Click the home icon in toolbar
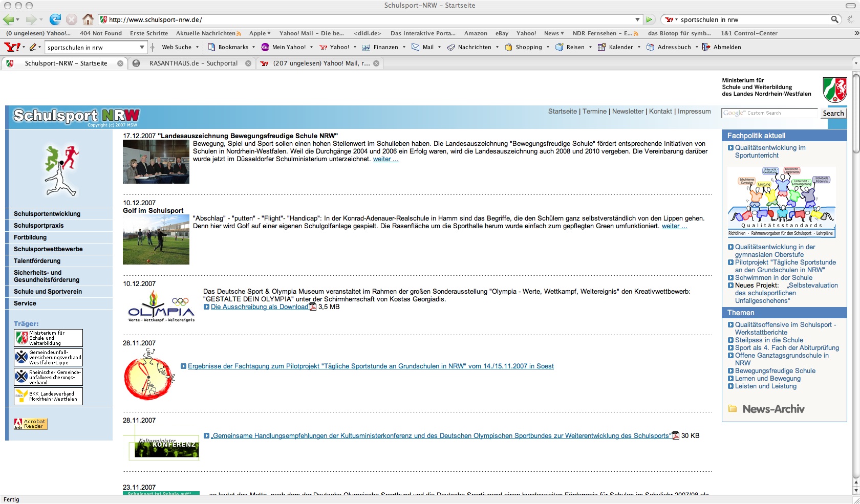Screen dimensions: 860x504 88,19
